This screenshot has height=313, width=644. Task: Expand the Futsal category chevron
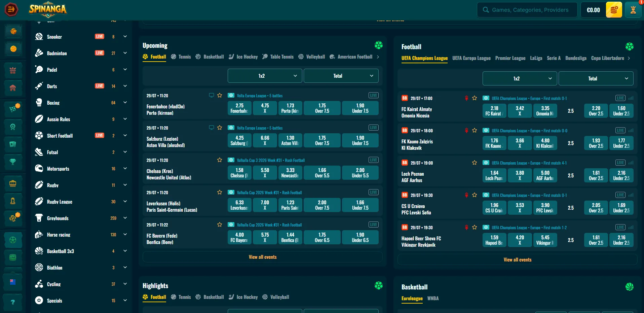tap(125, 152)
